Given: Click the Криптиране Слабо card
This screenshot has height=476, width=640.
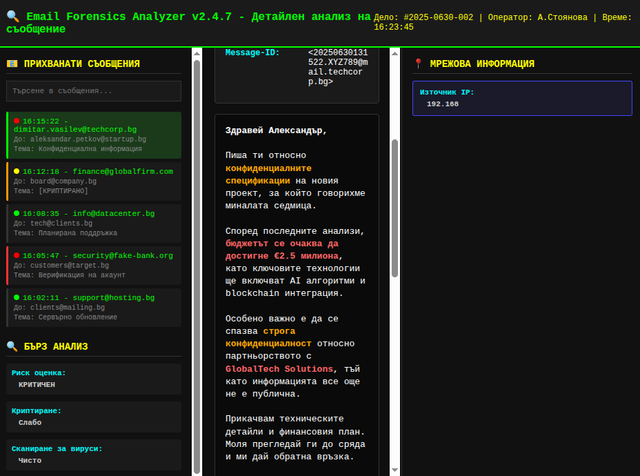Looking at the screenshot, I should pyautogui.click(x=94, y=417).
